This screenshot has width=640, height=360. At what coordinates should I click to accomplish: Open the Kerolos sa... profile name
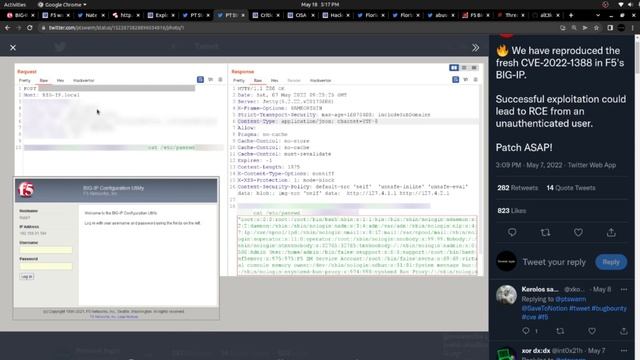click(540, 289)
